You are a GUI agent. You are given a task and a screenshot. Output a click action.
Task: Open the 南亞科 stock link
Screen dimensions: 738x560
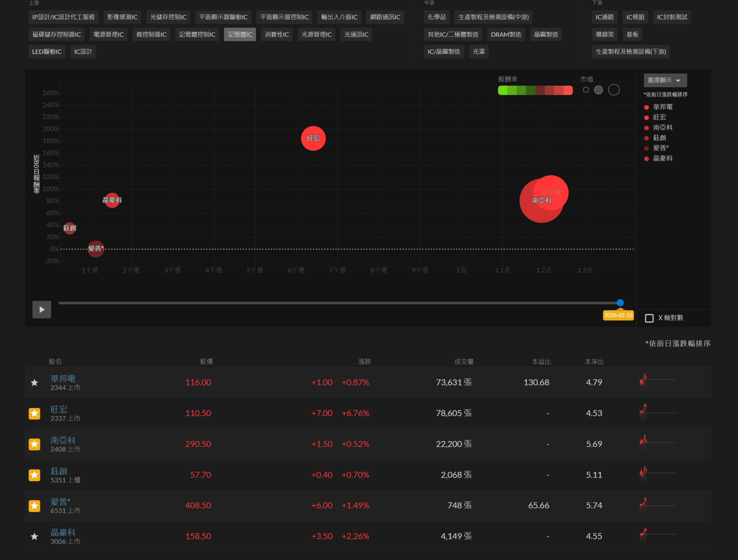click(63, 440)
